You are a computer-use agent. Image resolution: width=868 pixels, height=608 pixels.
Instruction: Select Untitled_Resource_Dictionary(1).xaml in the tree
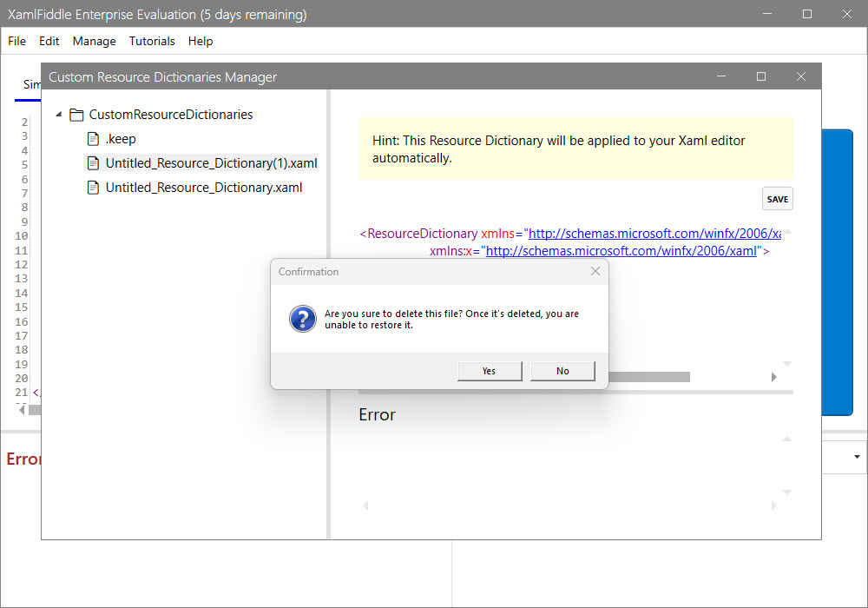click(x=212, y=163)
